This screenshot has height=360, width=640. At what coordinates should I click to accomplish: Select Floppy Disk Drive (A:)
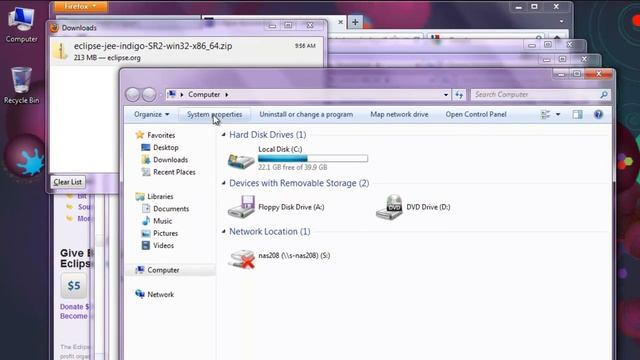(276, 207)
